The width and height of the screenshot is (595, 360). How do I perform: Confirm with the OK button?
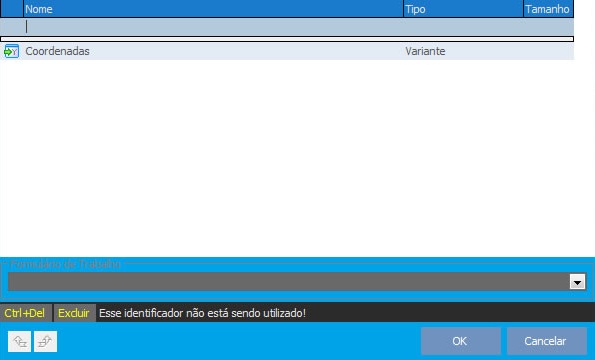tap(460, 341)
